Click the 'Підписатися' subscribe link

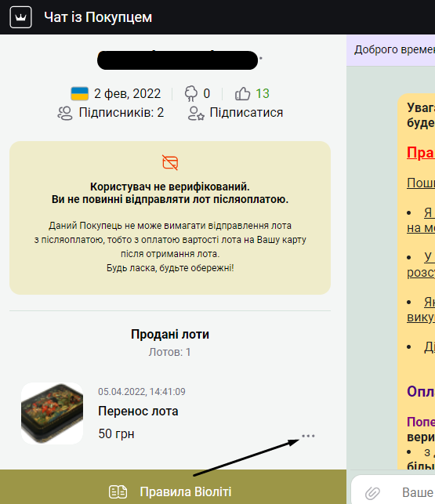[x=246, y=113]
